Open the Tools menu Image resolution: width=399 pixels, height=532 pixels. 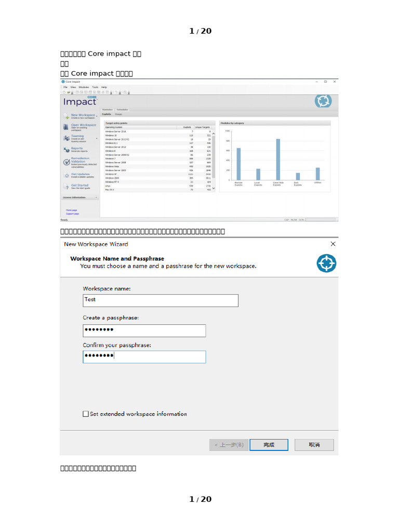(x=95, y=87)
